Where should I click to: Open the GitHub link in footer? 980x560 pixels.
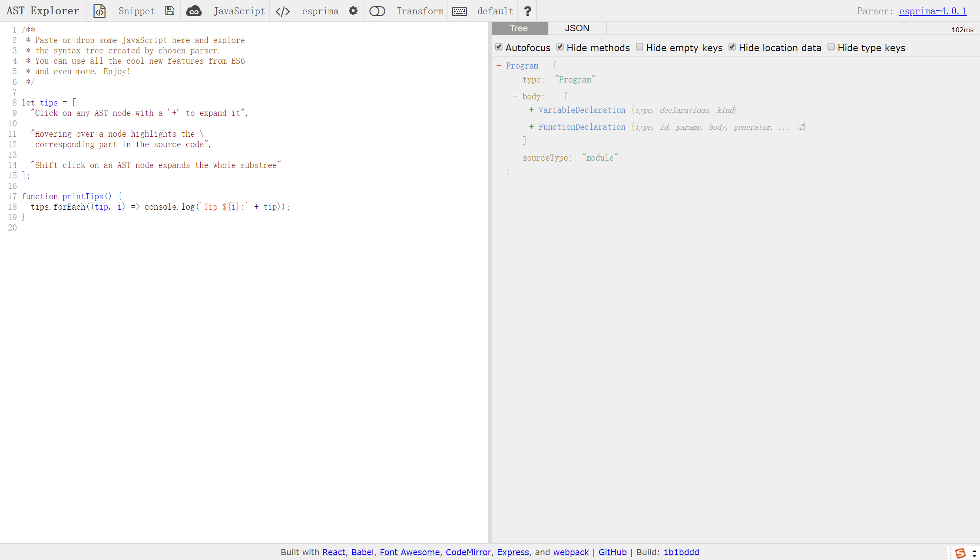coord(612,552)
